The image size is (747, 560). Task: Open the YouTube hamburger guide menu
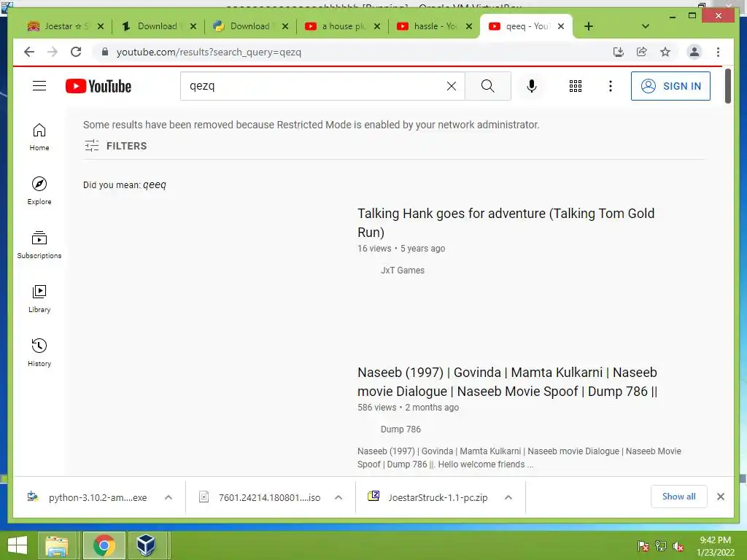click(39, 86)
